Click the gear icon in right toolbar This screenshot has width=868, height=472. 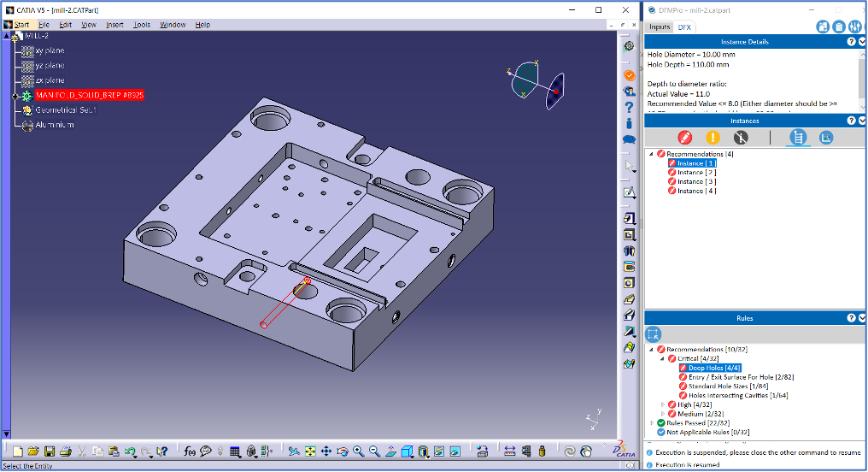point(629,46)
